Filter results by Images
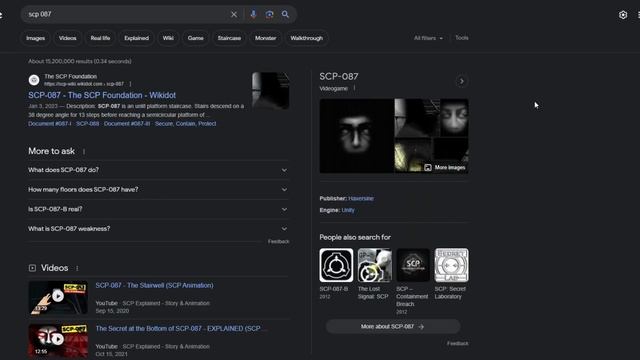The width and height of the screenshot is (640, 360). (36, 38)
